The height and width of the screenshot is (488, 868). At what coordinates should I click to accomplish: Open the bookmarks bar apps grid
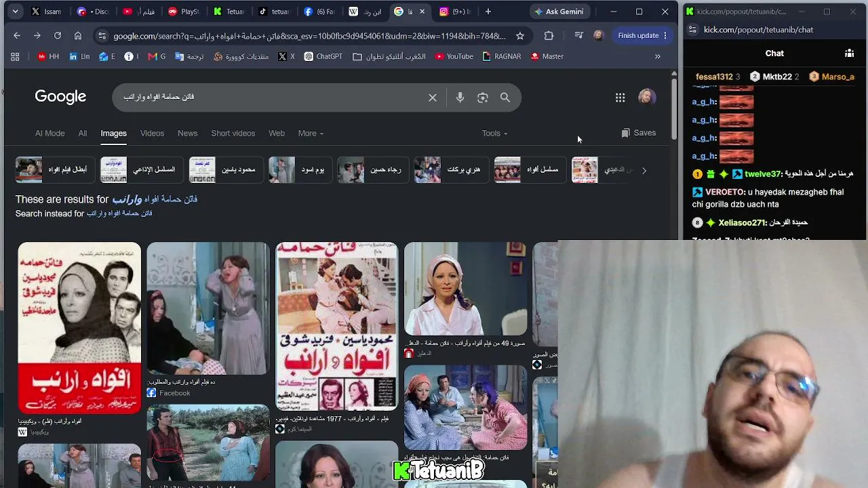(15, 56)
